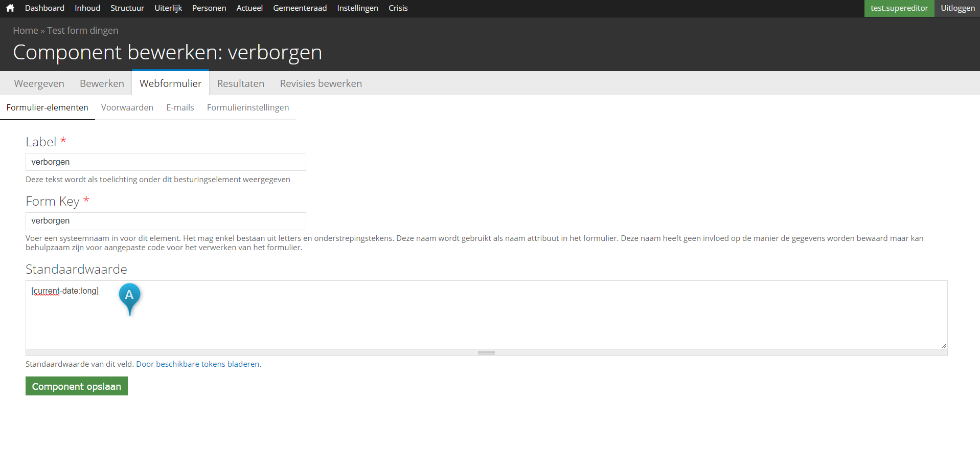Focus the Form Key input field

[166, 221]
